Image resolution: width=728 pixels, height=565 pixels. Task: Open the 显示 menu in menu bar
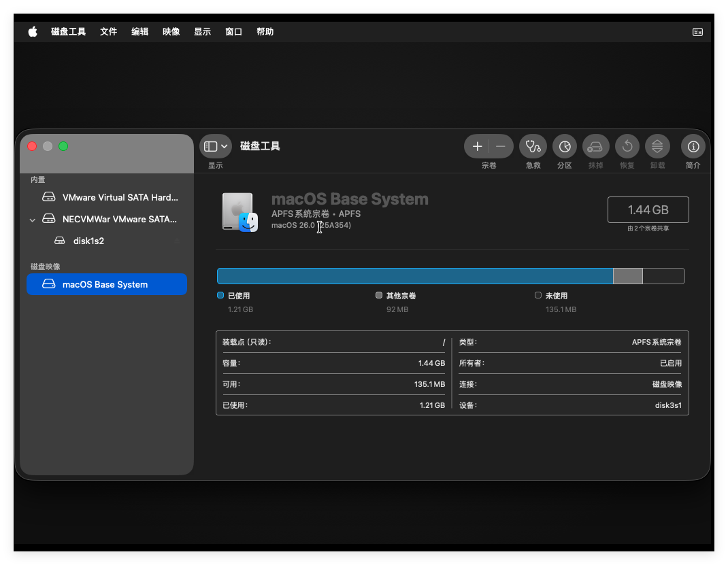point(203,31)
